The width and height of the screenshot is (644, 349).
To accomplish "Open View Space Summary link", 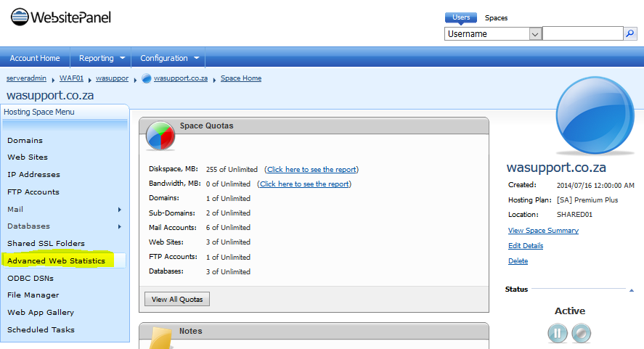I will pyautogui.click(x=543, y=230).
